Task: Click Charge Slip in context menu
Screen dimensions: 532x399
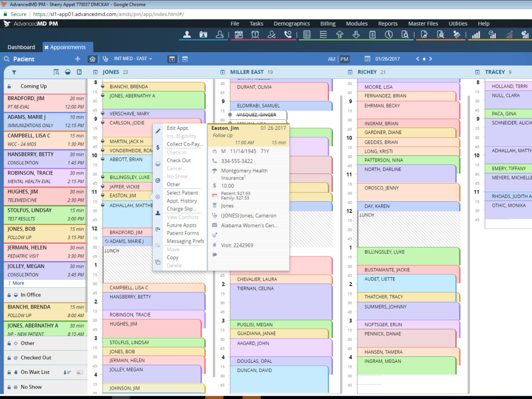Action: [x=181, y=209]
